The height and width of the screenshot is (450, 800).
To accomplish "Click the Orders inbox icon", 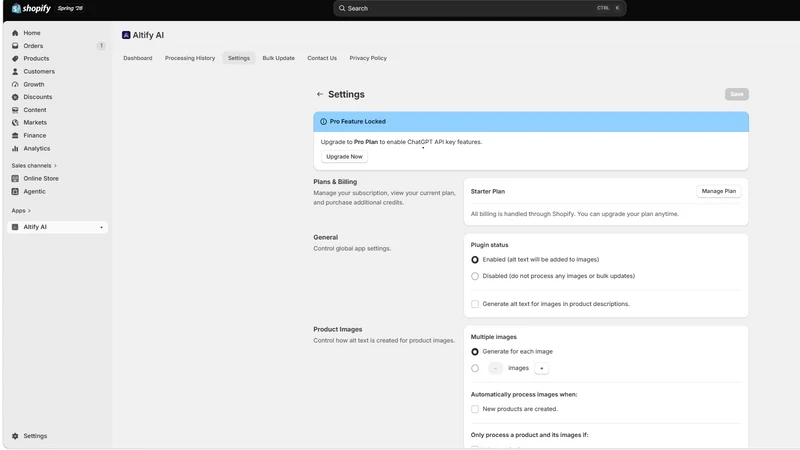I will click(15, 46).
